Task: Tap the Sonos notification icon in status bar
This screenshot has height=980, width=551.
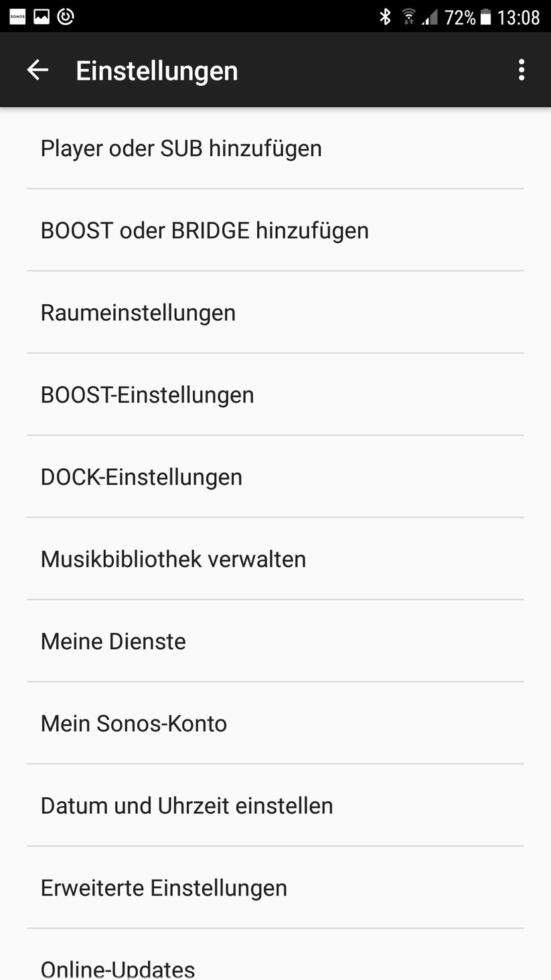Action: [x=17, y=17]
